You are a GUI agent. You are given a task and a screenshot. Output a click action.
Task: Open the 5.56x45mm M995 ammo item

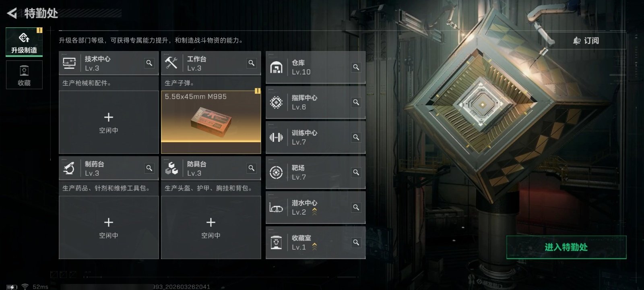point(211,122)
